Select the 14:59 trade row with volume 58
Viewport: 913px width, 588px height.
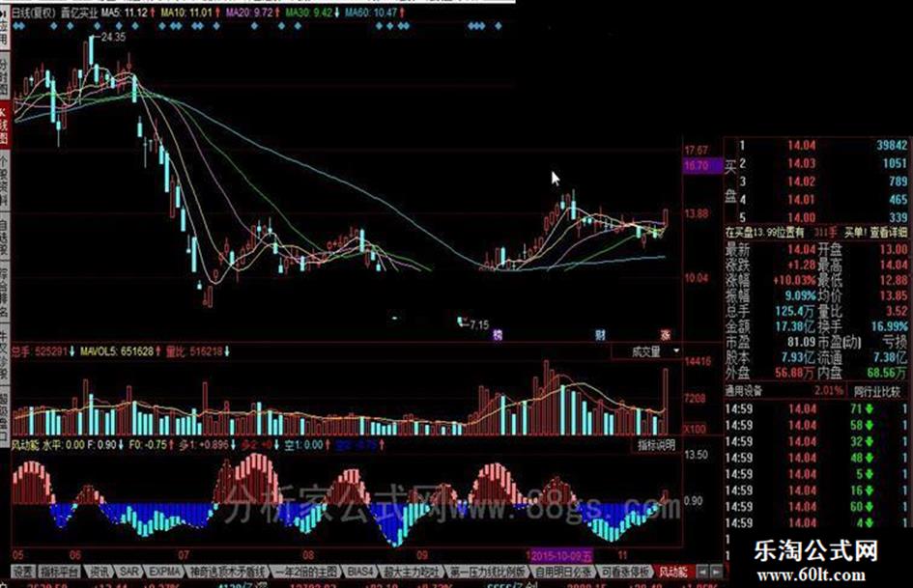click(x=817, y=425)
